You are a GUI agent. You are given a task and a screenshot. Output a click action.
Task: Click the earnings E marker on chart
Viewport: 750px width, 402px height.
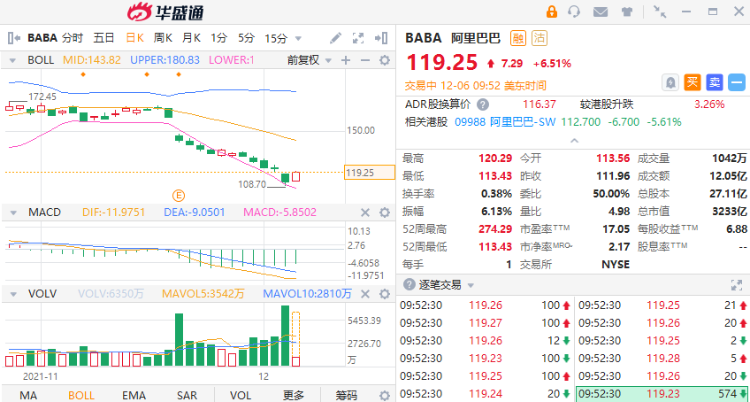tap(179, 195)
